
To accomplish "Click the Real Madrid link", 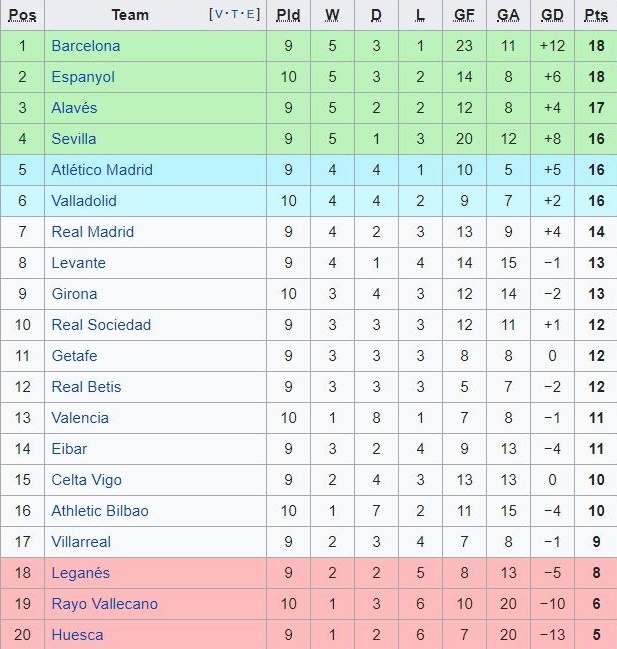I will tap(92, 232).
